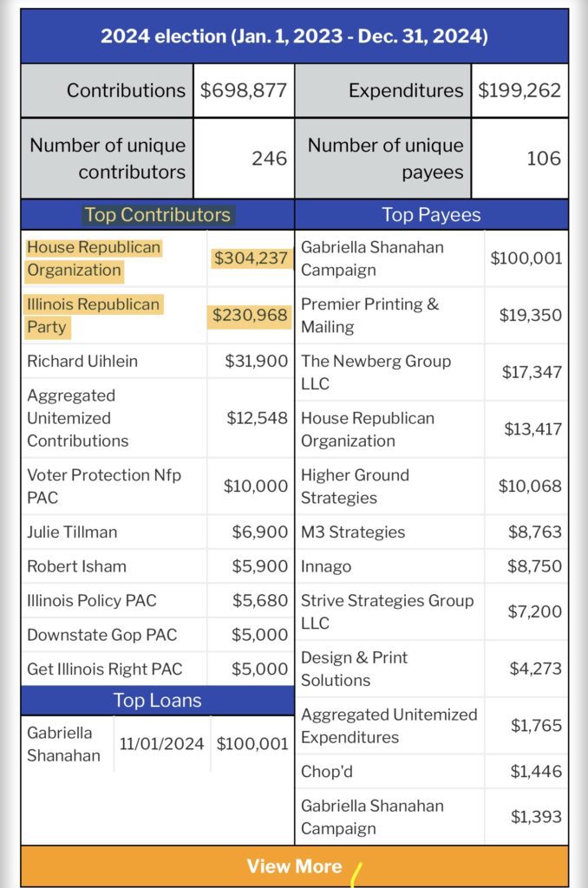
Task: Click Richard Uihlein contributor name
Action: [82, 361]
